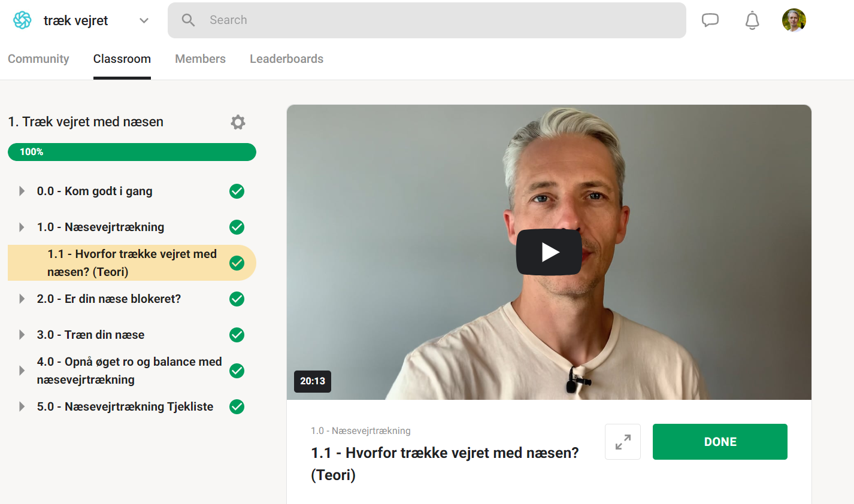Expand the 3.0 - Træn din næse section
The width and height of the screenshot is (854, 504).
(22, 335)
